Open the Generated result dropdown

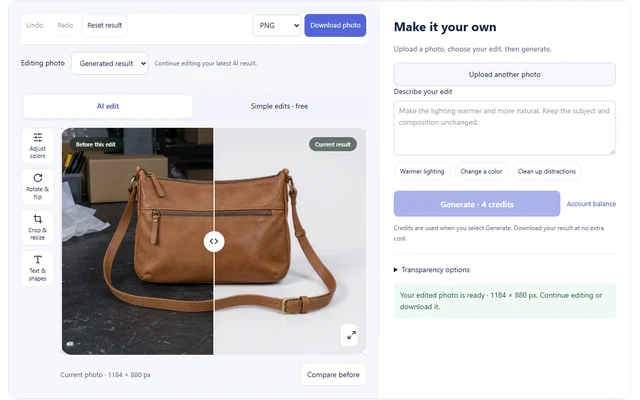tap(109, 63)
